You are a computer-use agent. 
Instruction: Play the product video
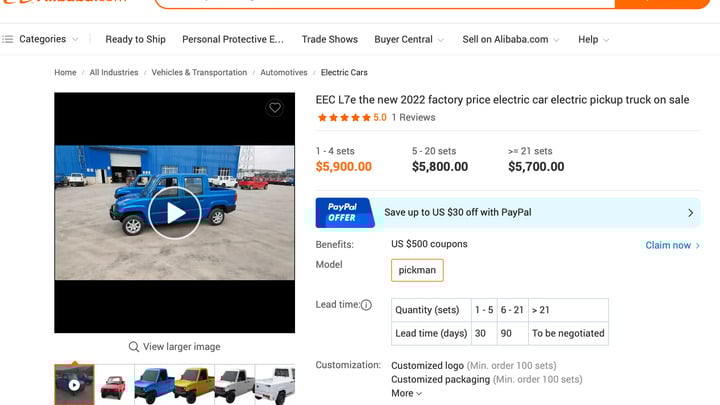coord(175,212)
